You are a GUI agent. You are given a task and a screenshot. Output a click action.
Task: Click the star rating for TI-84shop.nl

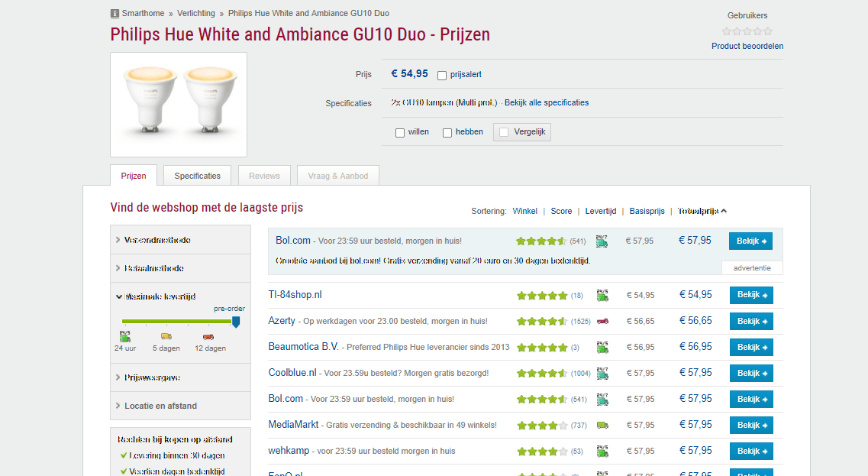[x=542, y=296]
